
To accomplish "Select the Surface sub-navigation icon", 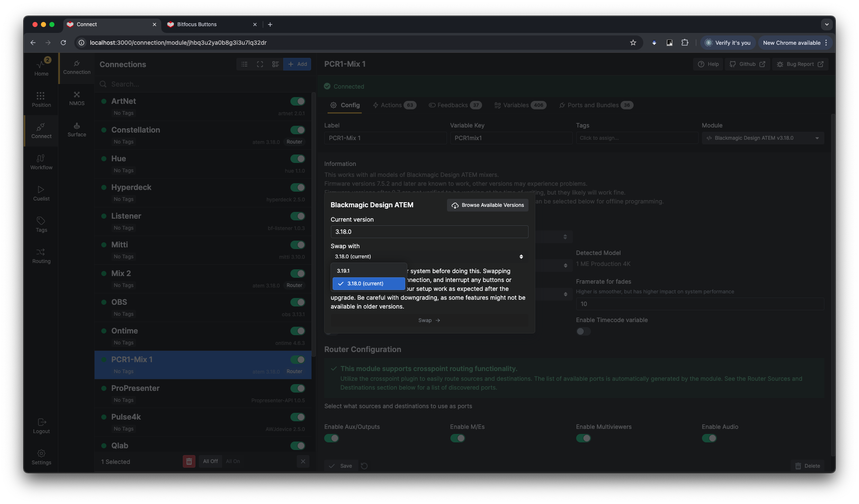I will click(x=77, y=129).
